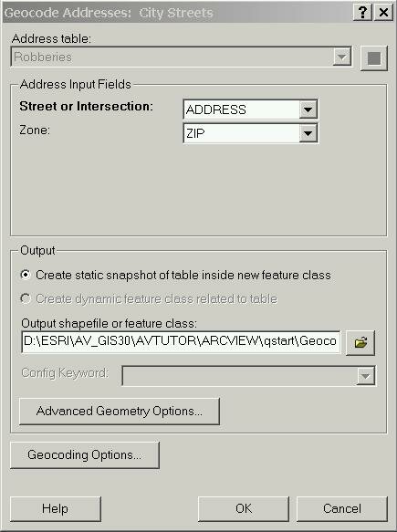397x532 pixels.
Task: Select static snapshot radio button
Action: [x=26, y=275]
